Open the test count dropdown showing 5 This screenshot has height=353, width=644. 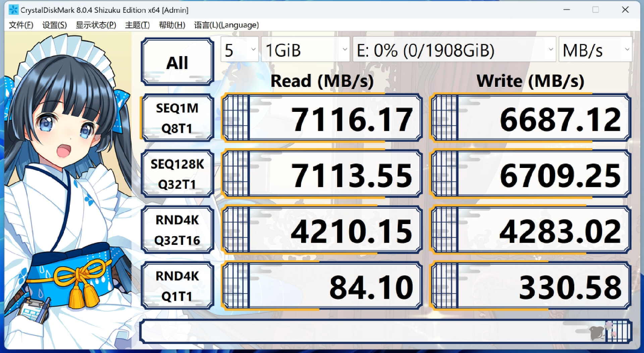tap(239, 50)
